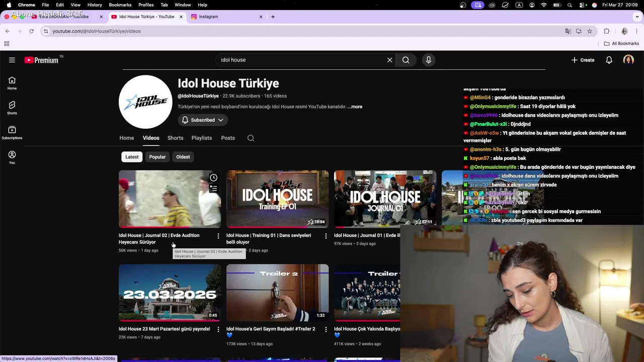This screenshot has width=644, height=362.
Task: Switch to the channel Home tab
Action: 127,138
